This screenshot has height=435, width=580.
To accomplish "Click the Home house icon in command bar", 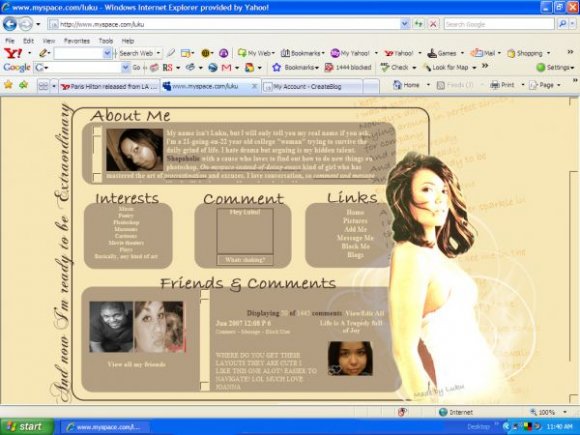I will pos(397,85).
